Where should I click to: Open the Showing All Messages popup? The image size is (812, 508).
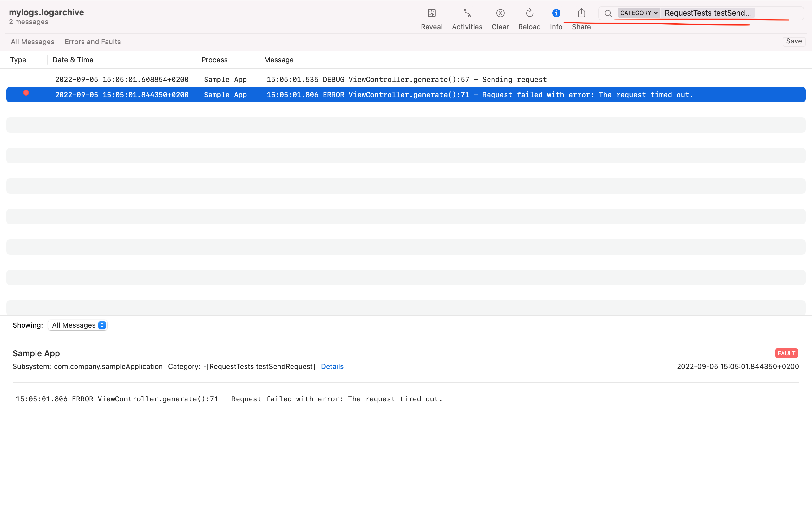78,325
